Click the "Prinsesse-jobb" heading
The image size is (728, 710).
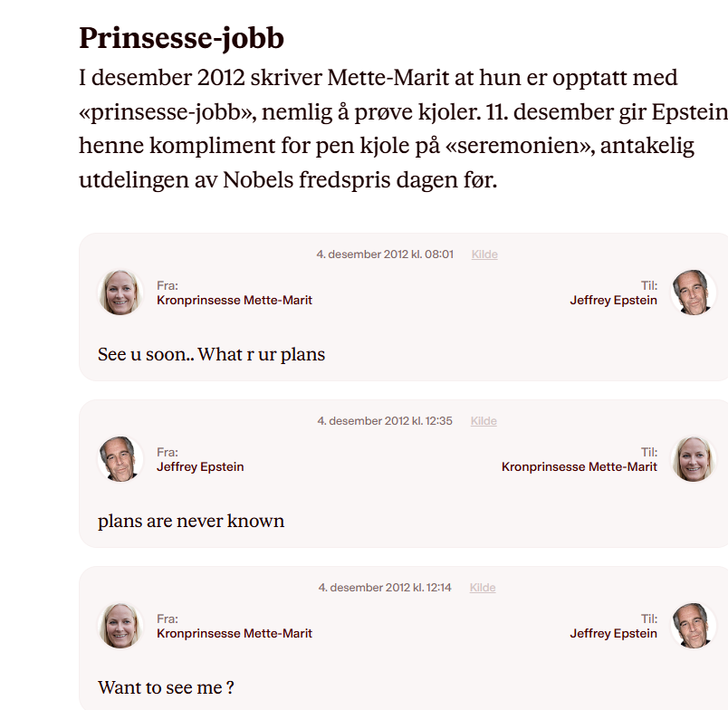(x=181, y=38)
